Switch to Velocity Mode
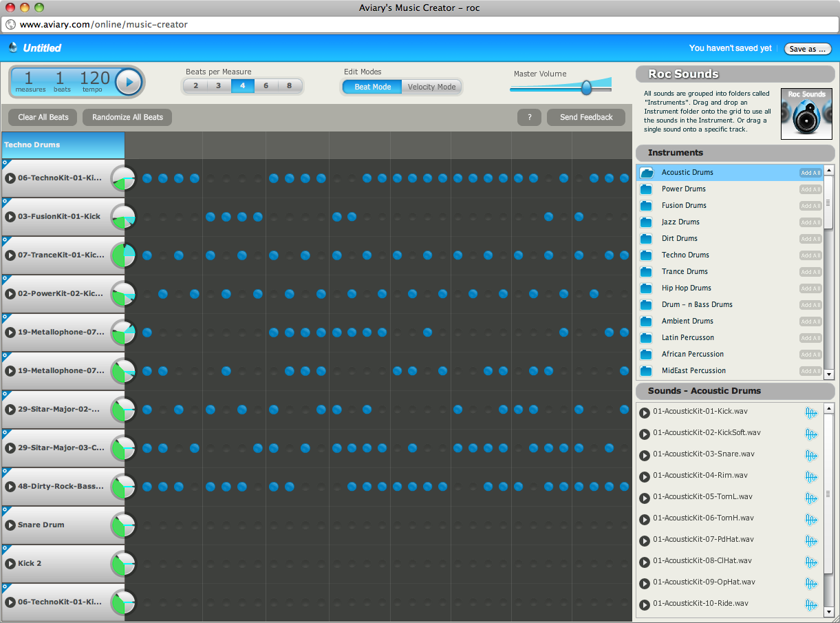The height and width of the screenshot is (623, 840). coord(431,87)
